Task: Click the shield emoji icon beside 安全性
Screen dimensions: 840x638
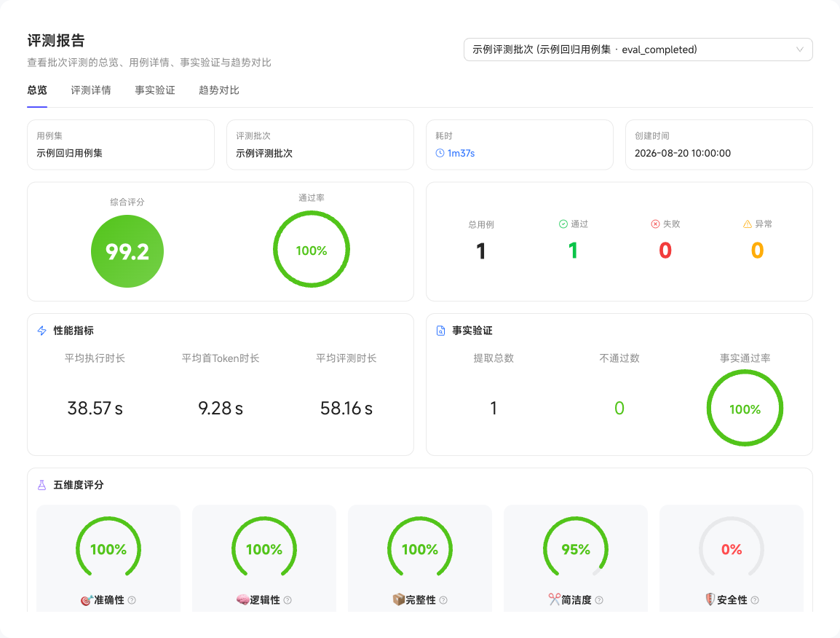Action: pyautogui.click(x=710, y=599)
